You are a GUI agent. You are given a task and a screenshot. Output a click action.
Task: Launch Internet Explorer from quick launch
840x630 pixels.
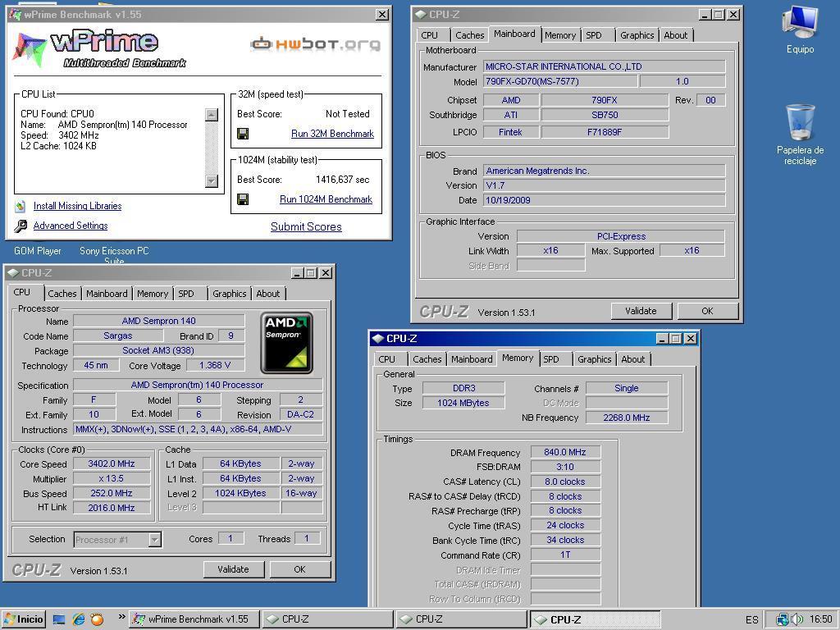point(78,620)
